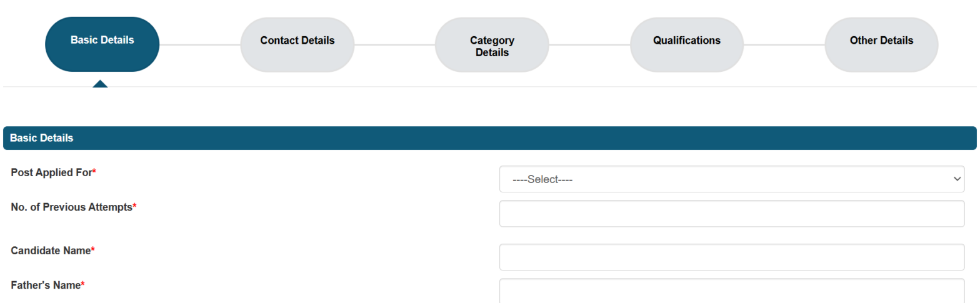The width and height of the screenshot is (980, 303).
Task: Click the connector line between Contact and Category steps
Action: pos(394,45)
